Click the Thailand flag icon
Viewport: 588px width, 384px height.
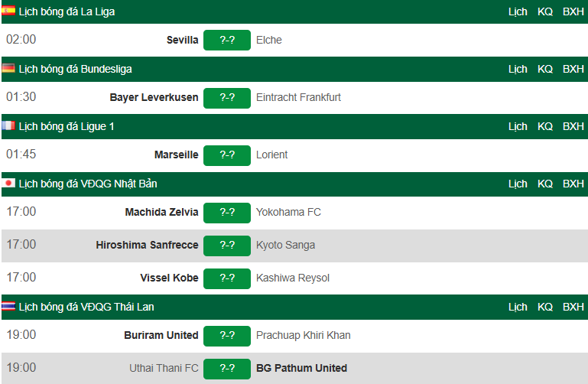pos(8,307)
